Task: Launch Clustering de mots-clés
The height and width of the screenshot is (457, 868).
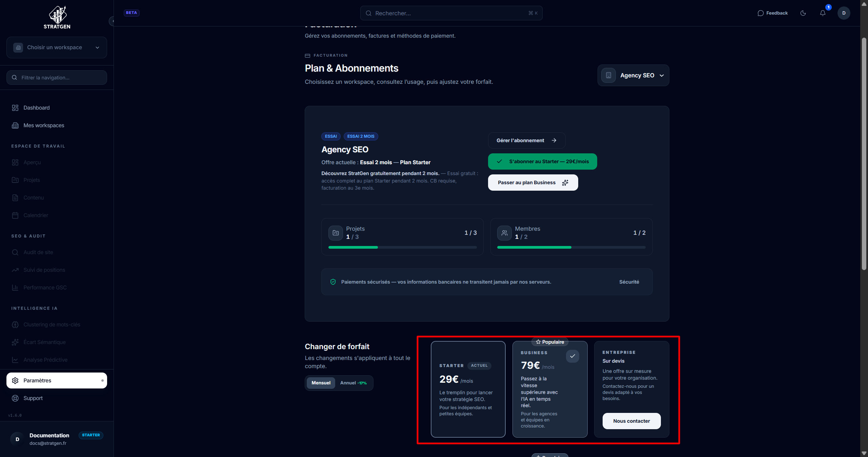Action: point(52,324)
